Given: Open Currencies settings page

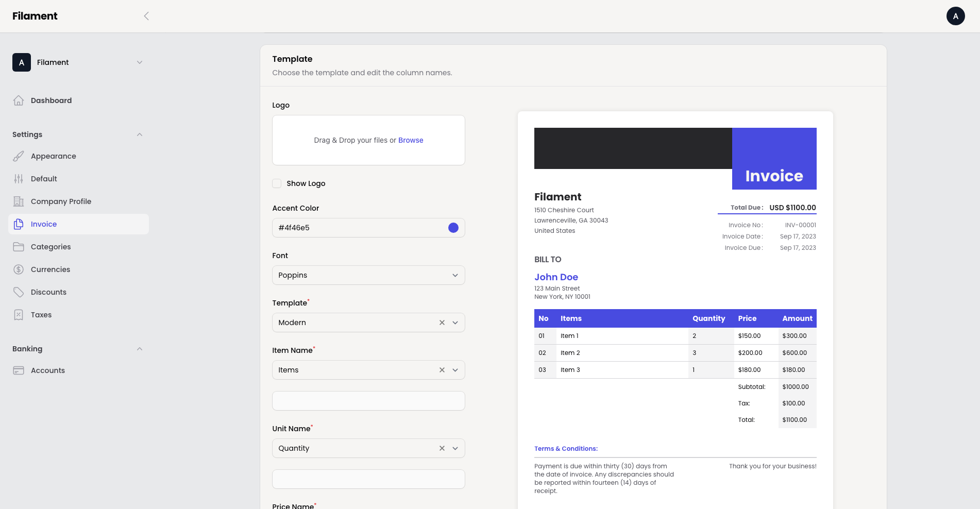Looking at the screenshot, I should point(78,269).
